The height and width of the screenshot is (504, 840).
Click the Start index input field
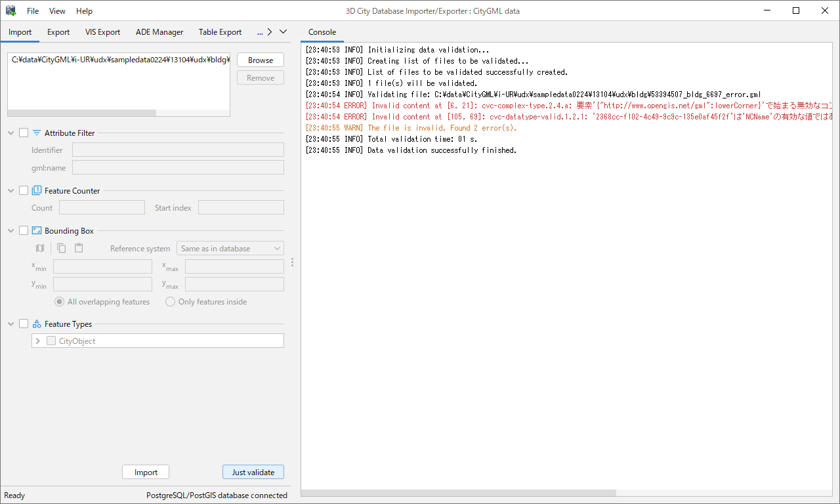[241, 207]
